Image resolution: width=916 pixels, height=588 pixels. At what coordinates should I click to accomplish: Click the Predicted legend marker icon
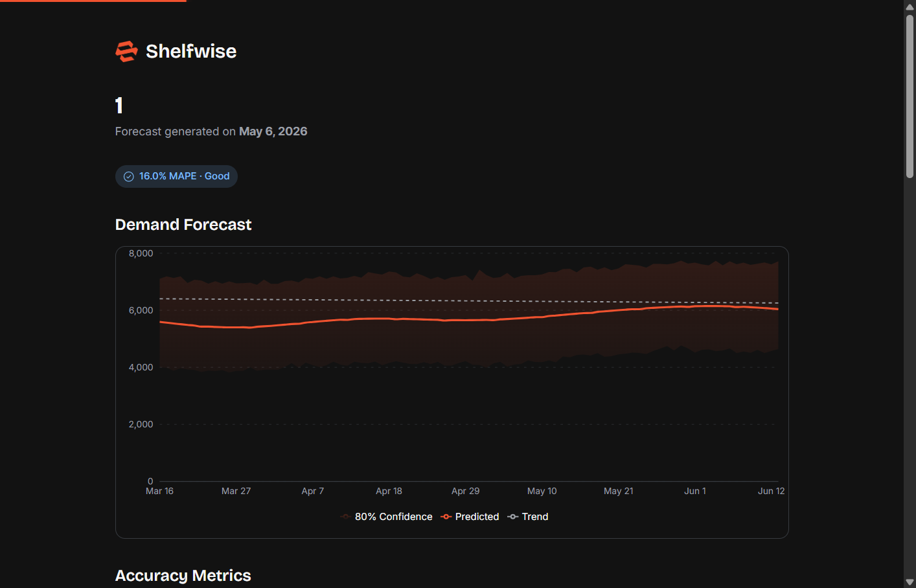coord(446,517)
